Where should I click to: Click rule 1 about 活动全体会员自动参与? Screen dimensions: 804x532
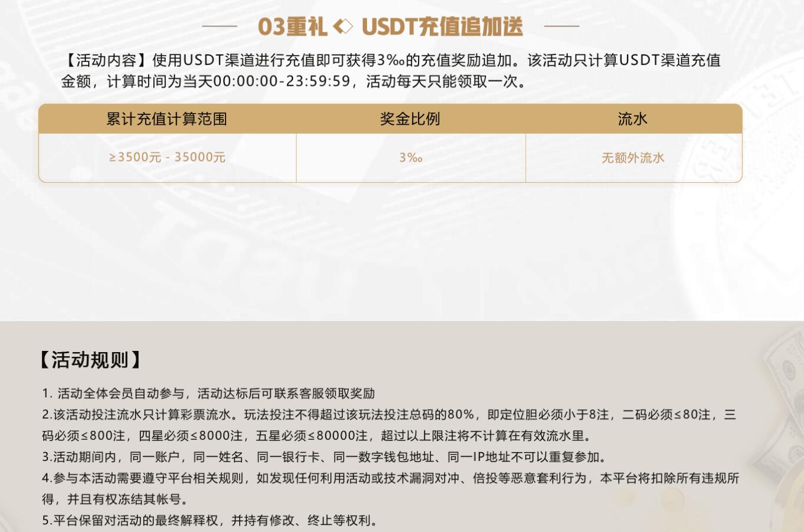click(208, 394)
